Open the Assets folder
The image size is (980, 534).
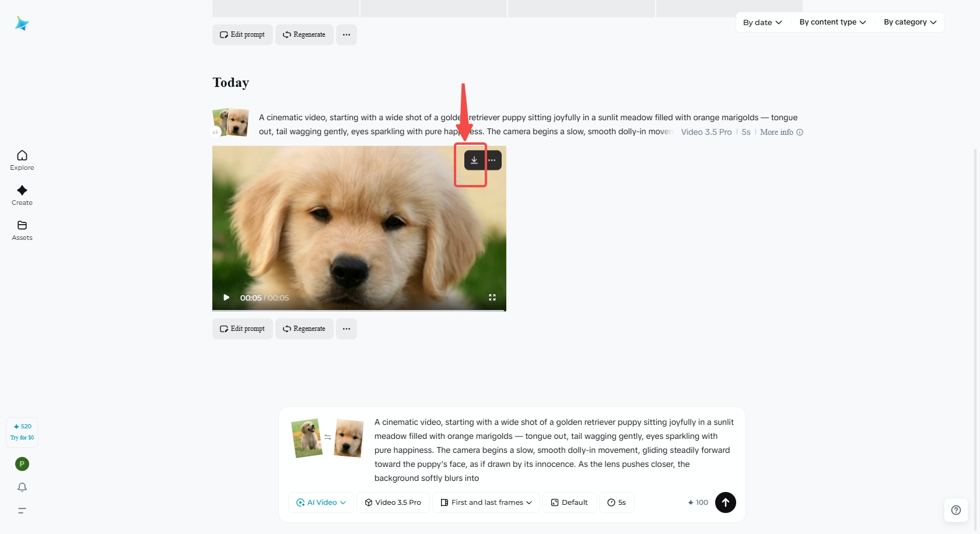click(22, 230)
